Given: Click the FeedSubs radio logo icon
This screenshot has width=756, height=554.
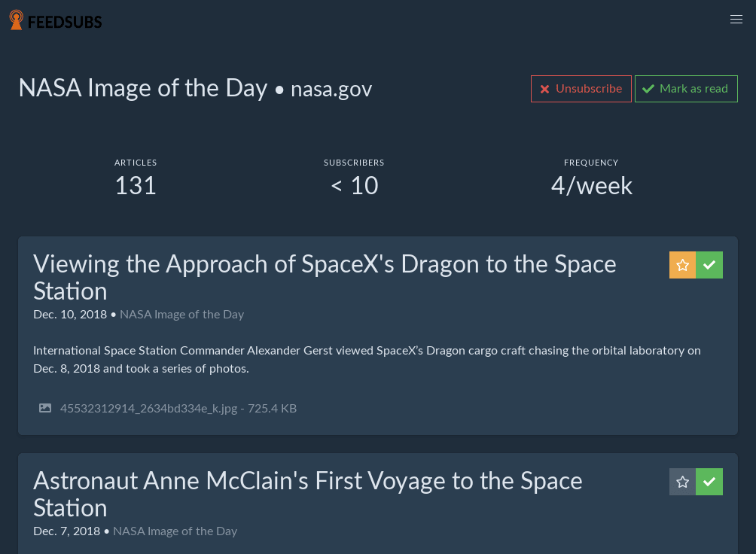Looking at the screenshot, I should tap(16, 20).
